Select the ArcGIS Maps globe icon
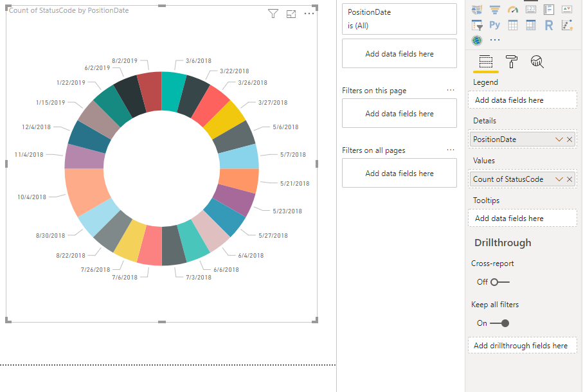The image size is (583, 392). [x=477, y=40]
